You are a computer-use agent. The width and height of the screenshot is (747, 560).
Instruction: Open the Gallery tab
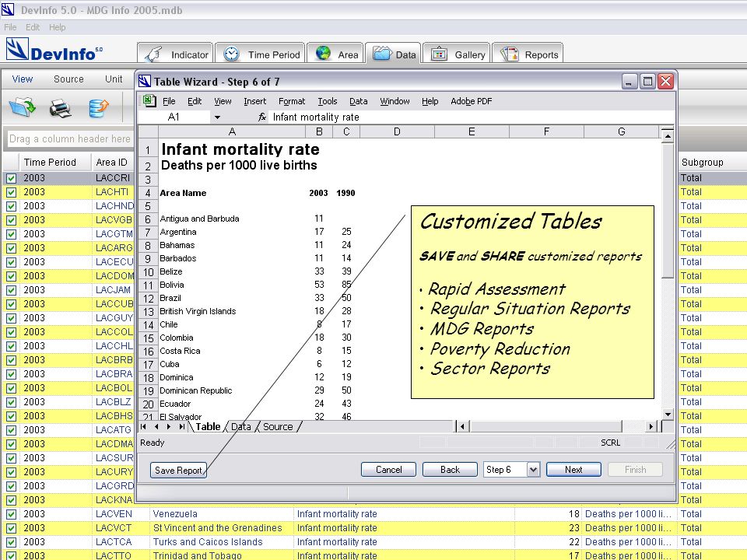457,54
